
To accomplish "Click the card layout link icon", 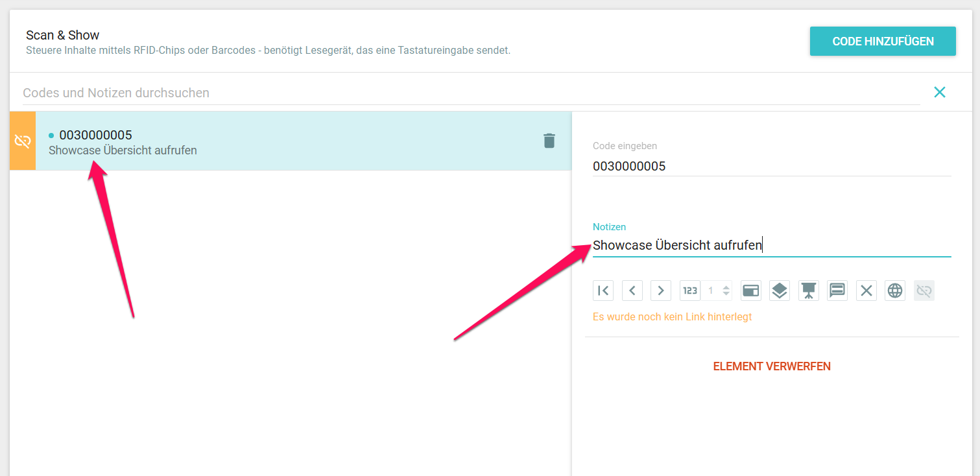I will pos(750,291).
